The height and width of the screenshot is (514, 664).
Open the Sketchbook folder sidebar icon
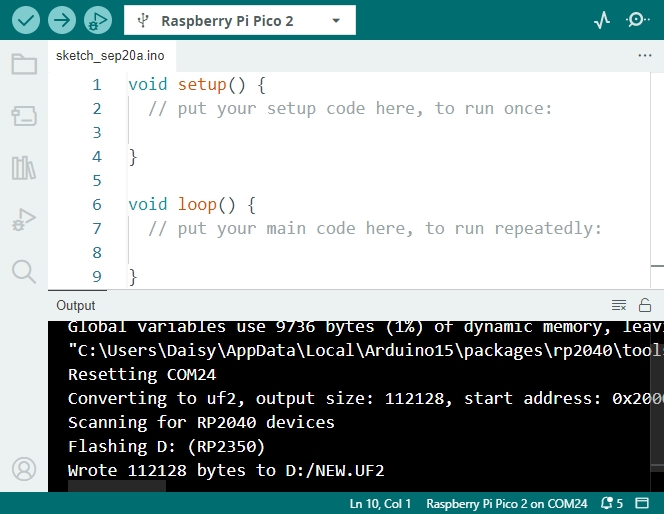[x=24, y=64]
